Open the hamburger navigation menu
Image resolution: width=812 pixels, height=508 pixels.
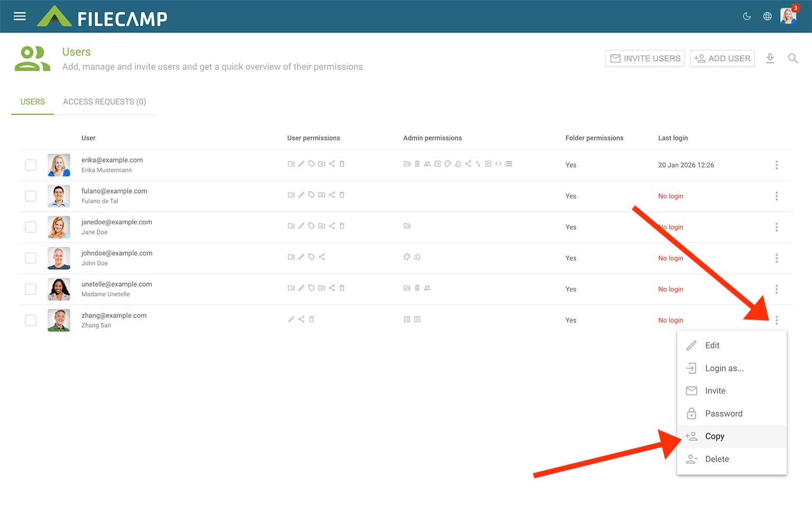click(20, 16)
